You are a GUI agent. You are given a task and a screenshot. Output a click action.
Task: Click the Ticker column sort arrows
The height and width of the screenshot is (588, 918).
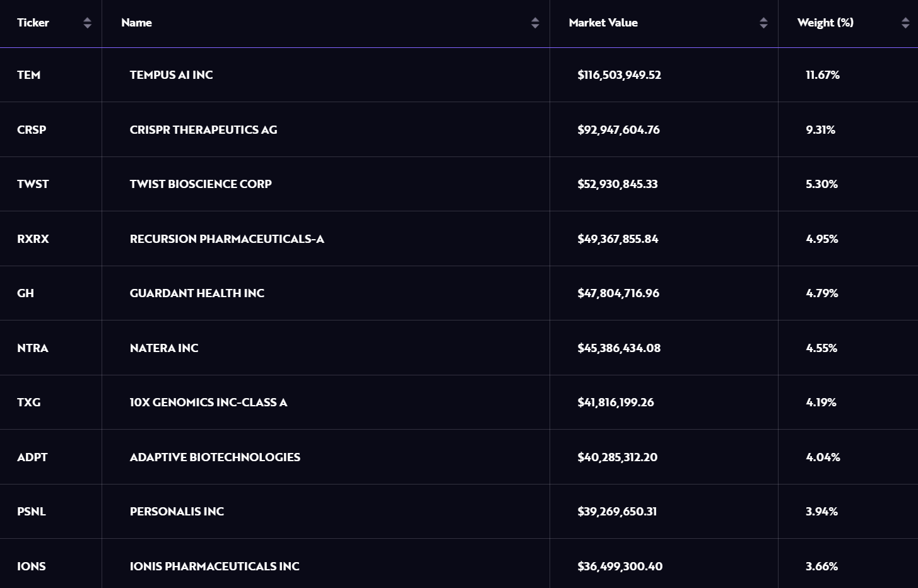coord(87,23)
